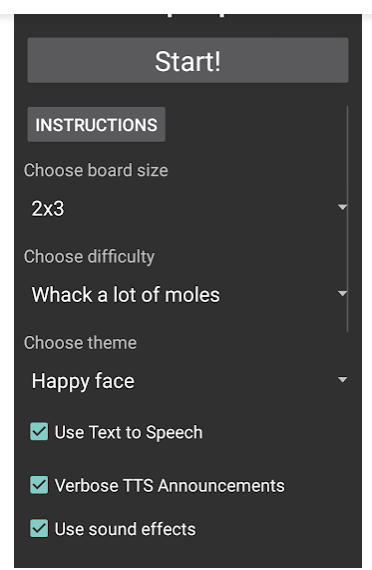
Task: Open the INSTRUCTIONS button
Action: pyautogui.click(x=96, y=124)
